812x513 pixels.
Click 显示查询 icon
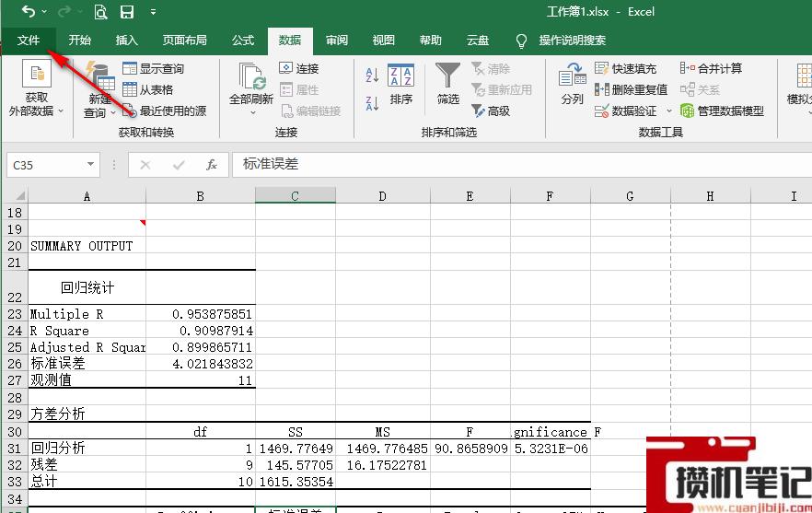(x=130, y=68)
